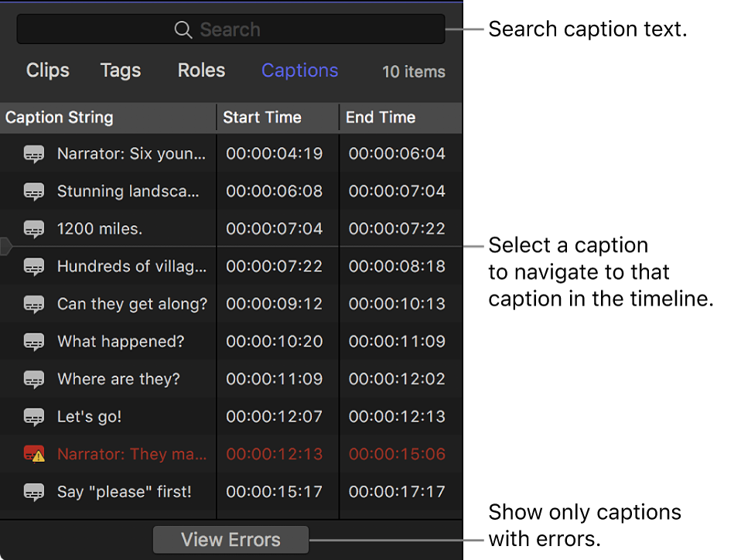Click the caption icon next to "Stunning landsca..."

pos(34,191)
